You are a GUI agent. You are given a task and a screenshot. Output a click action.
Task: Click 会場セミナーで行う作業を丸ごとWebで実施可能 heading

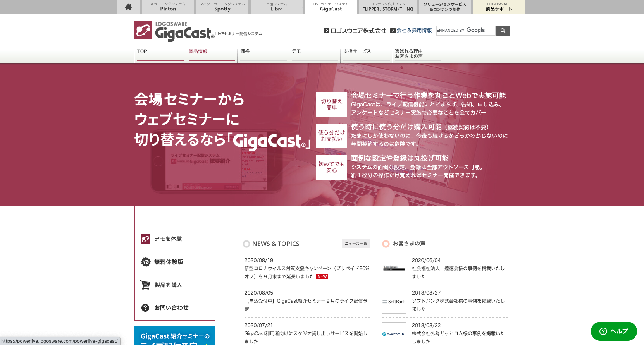429,96
